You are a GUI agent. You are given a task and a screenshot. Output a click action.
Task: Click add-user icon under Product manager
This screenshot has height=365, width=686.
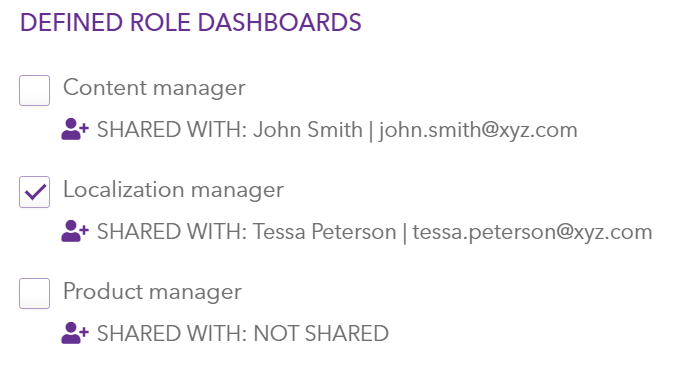tap(75, 333)
